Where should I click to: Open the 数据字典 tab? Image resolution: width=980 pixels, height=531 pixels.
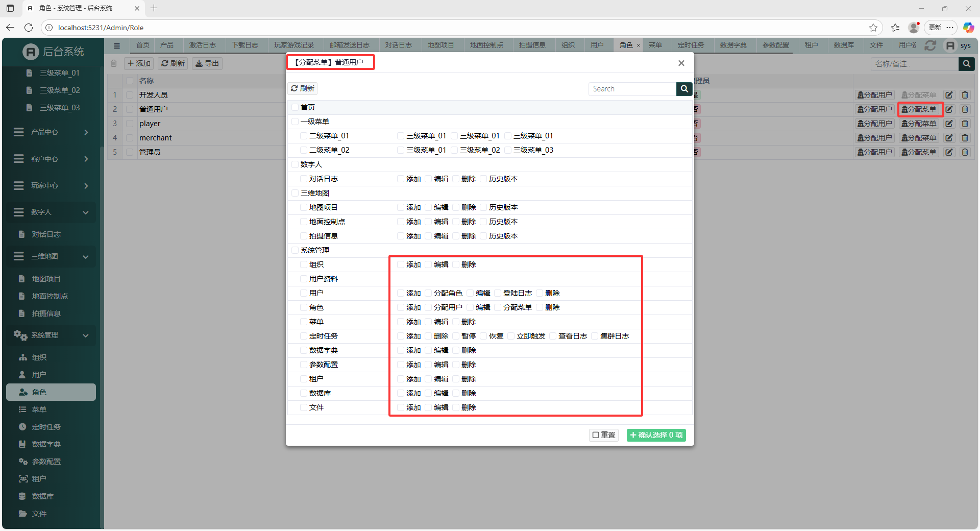[733, 45]
